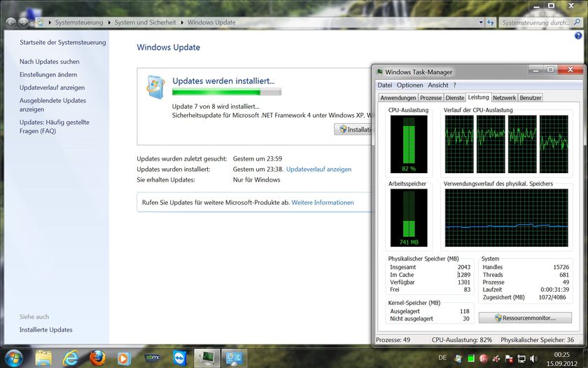Open TeamViewer from the taskbar
This screenshot has width=588, height=368.
180,358
